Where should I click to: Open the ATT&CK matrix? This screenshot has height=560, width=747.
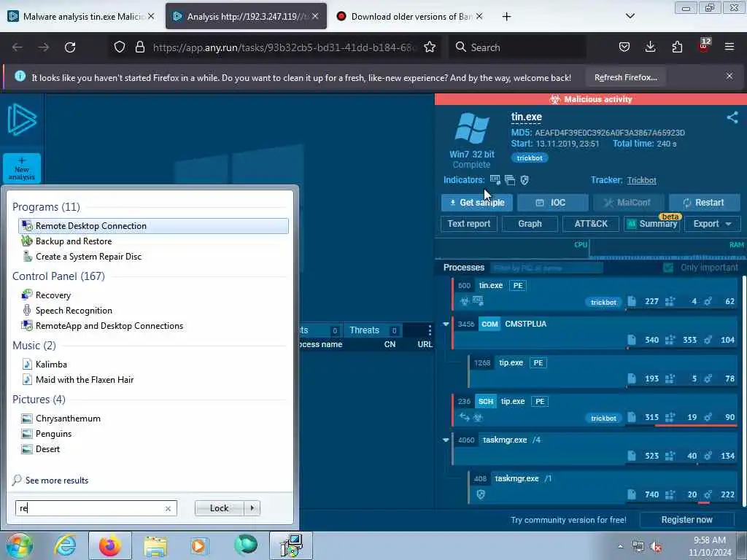click(591, 224)
